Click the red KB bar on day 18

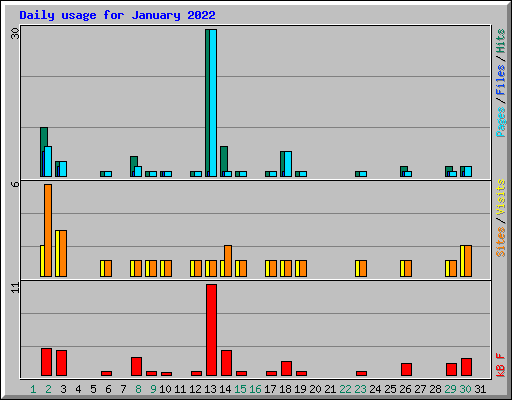[x=286, y=369]
